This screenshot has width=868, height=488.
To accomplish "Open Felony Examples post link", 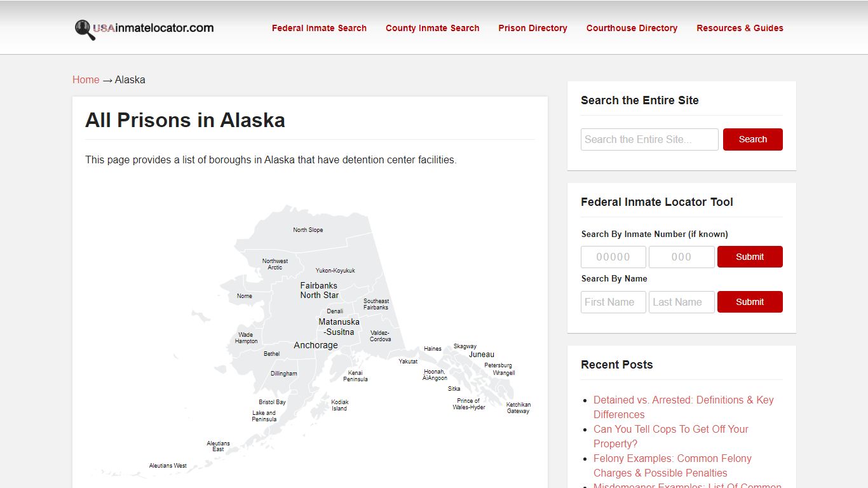I will (x=672, y=465).
